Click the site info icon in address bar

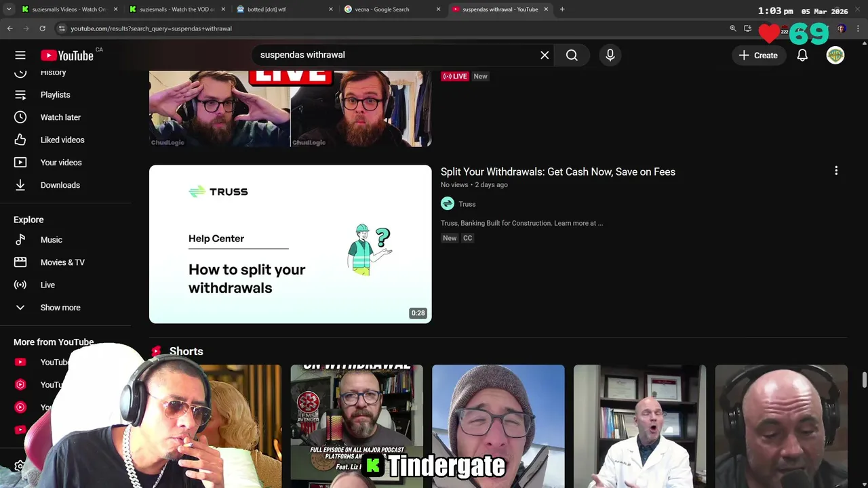click(x=62, y=28)
